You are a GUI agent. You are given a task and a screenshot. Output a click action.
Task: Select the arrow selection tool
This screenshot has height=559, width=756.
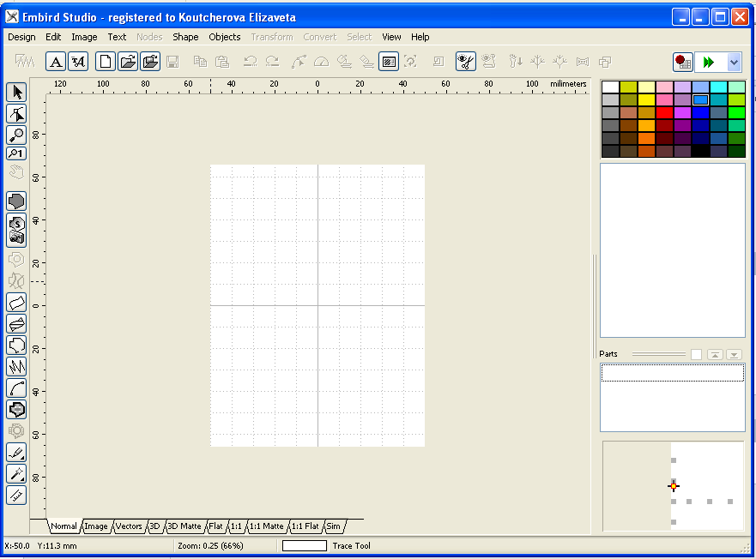pyautogui.click(x=16, y=93)
